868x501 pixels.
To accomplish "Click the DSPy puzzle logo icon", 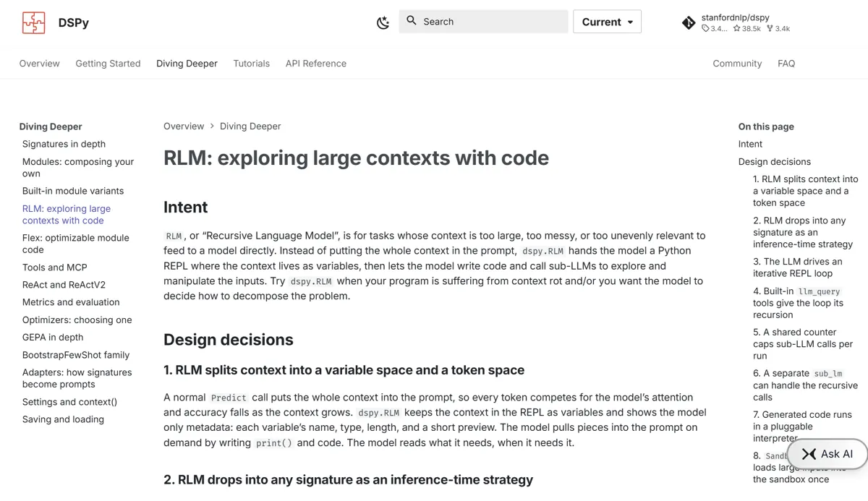I will pos(33,22).
